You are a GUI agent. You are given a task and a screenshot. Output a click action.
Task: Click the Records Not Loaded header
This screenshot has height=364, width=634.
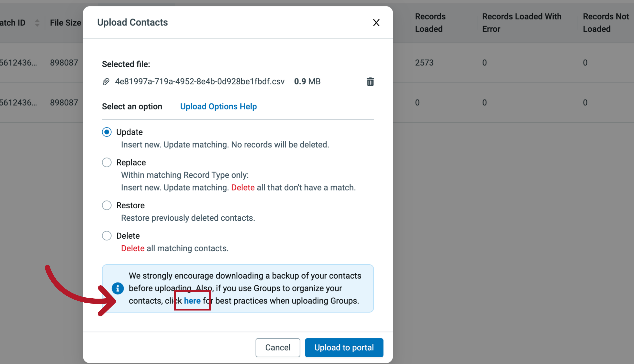(606, 23)
